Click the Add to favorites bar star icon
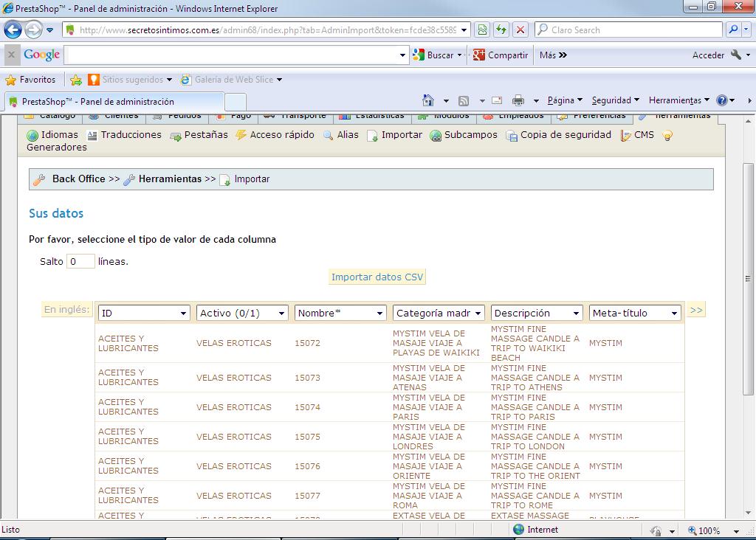 [x=76, y=80]
